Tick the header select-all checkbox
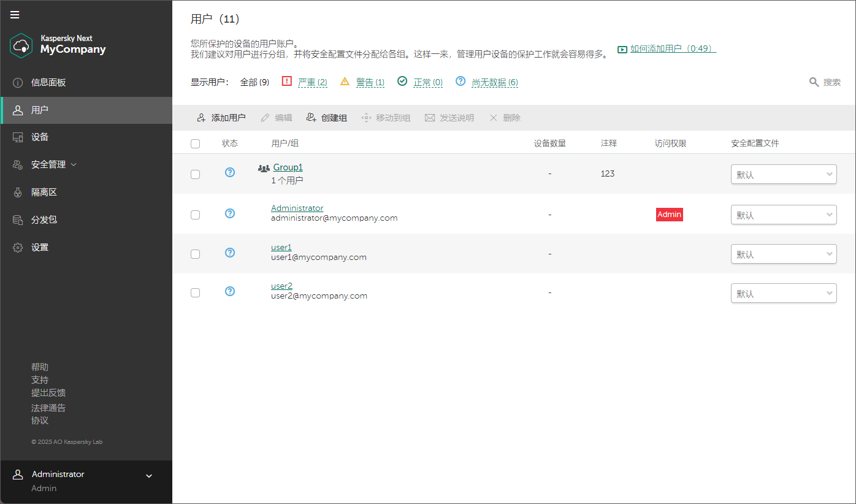 (195, 143)
